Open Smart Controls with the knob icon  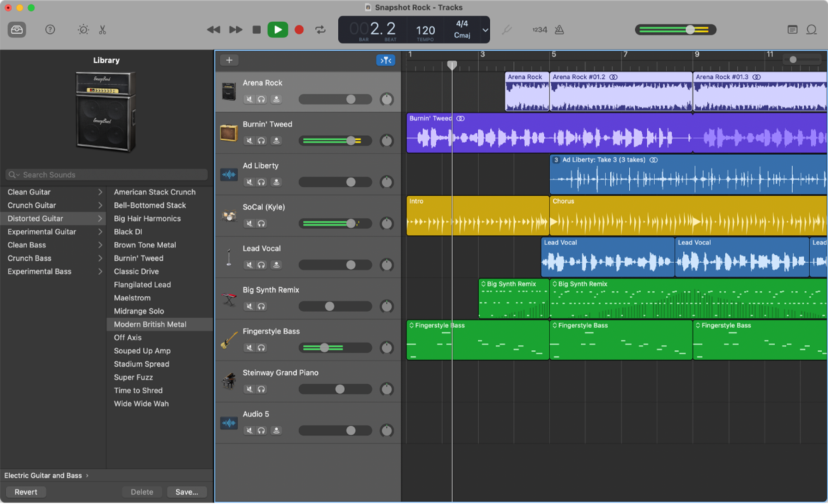pyautogui.click(x=83, y=29)
